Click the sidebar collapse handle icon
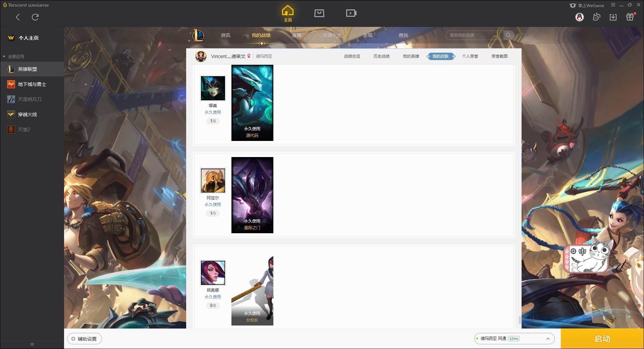 (x=32, y=344)
